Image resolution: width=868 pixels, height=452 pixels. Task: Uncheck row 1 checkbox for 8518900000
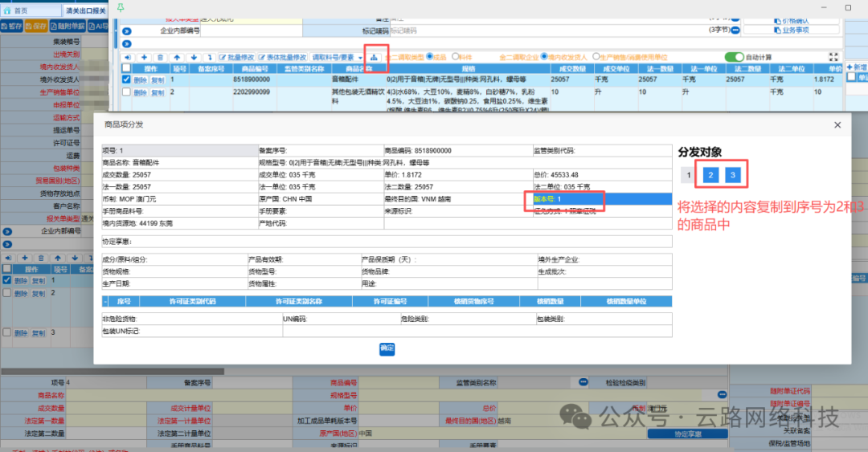click(x=126, y=79)
